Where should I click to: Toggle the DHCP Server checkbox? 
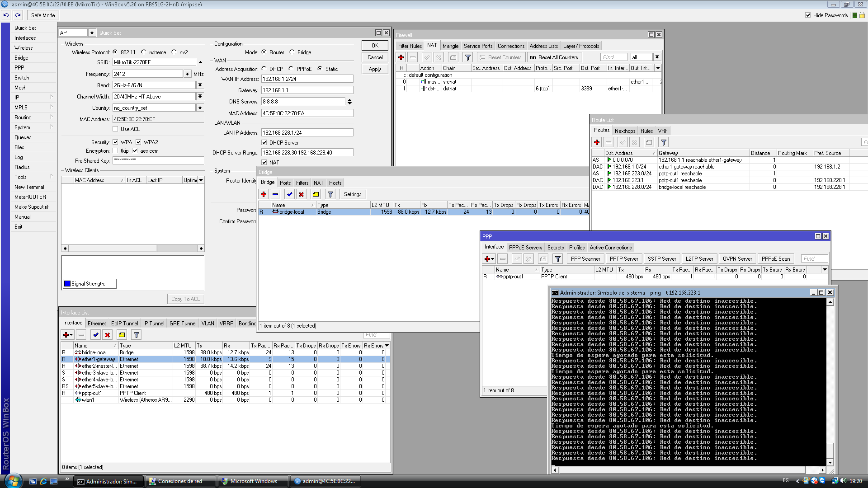(264, 143)
